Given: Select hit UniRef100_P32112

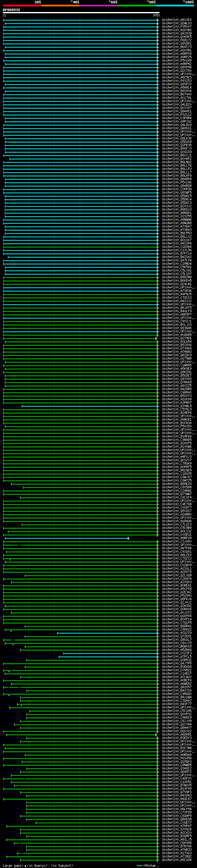Looking at the screenshot, I should point(176,115).
